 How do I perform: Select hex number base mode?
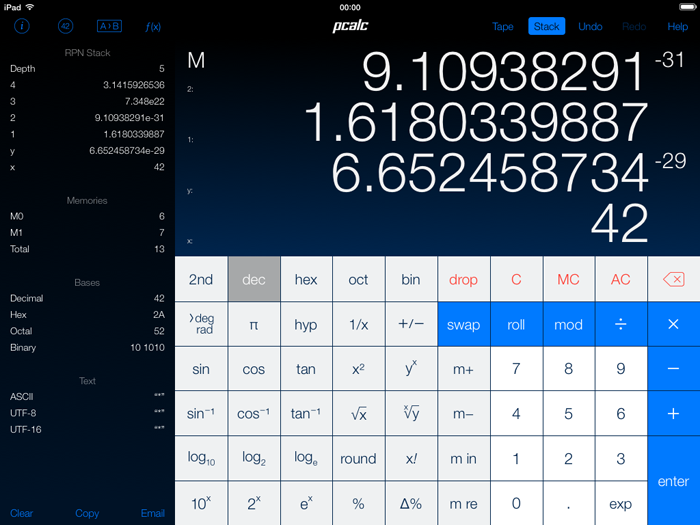tap(306, 280)
